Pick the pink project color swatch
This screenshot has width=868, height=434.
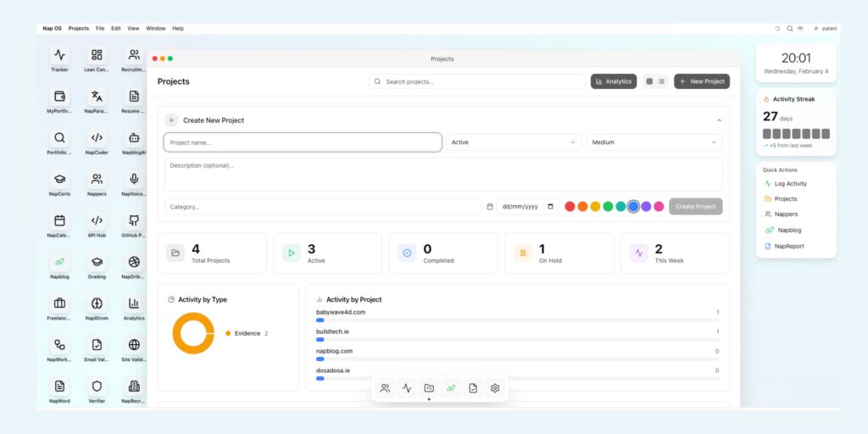click(x=659, y=207)
